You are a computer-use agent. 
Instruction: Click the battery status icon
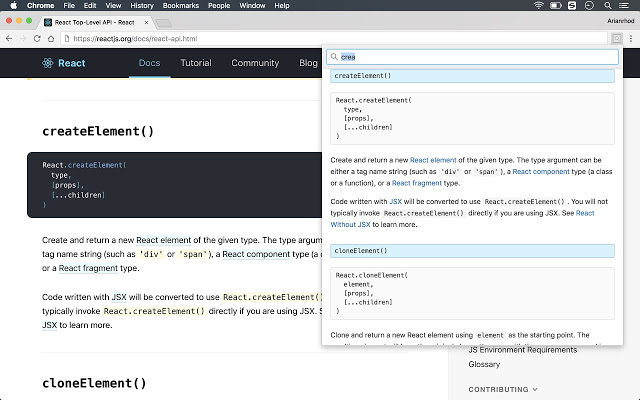tap(556, 5)
